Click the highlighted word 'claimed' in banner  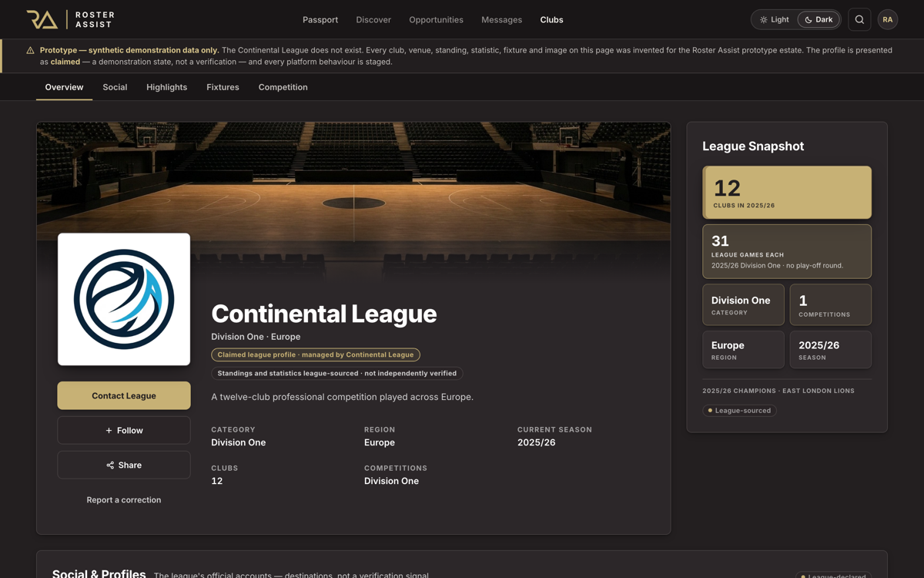coord(65,62)
